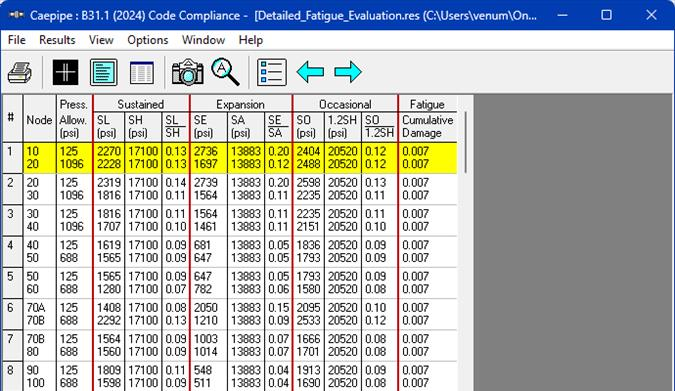Select row number 7 cell

tap(13, 346)
